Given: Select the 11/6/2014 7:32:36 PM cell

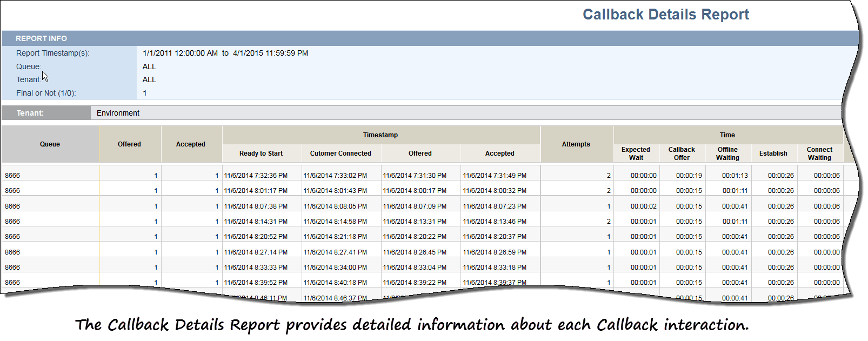Looking at the screenshot, I should [256, 176].
